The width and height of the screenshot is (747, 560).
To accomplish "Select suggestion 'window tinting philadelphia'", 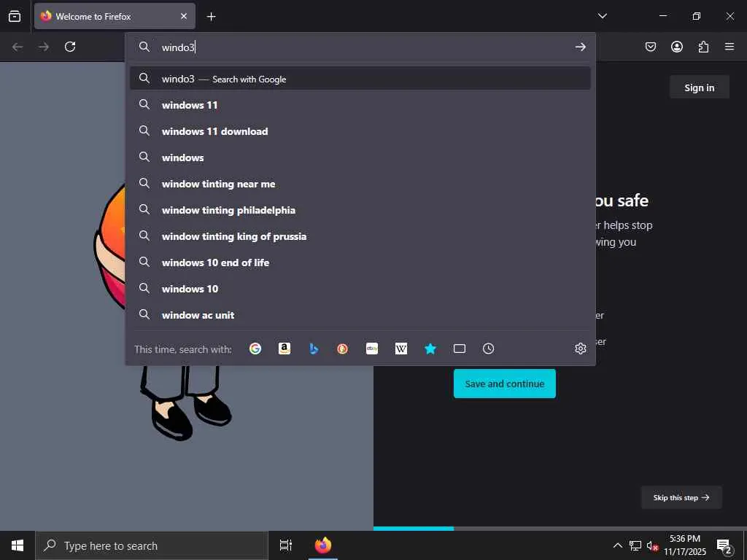I will point(360,210).
